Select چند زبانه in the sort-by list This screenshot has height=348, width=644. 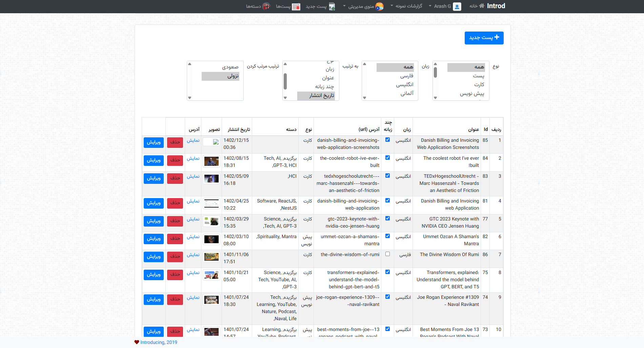click(316, 87)
